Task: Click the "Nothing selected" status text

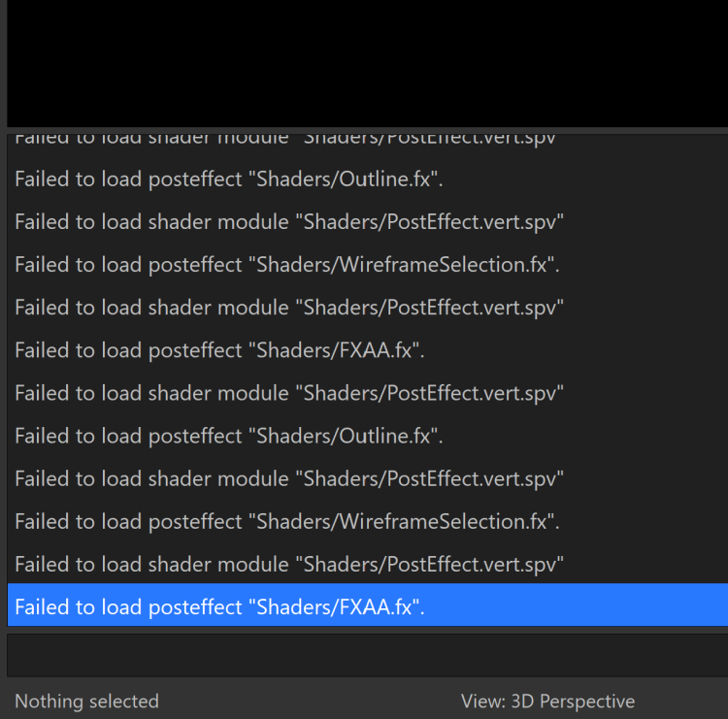Action: pyautogui.click(x=86, y=701)
